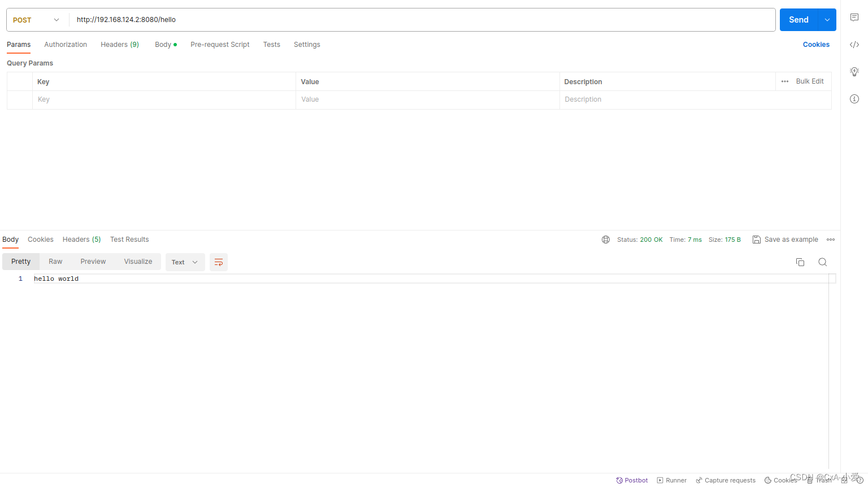This screenshot has width=868, height=487.
Task: Search the response with magnifier icon
Action: [823, 262]
